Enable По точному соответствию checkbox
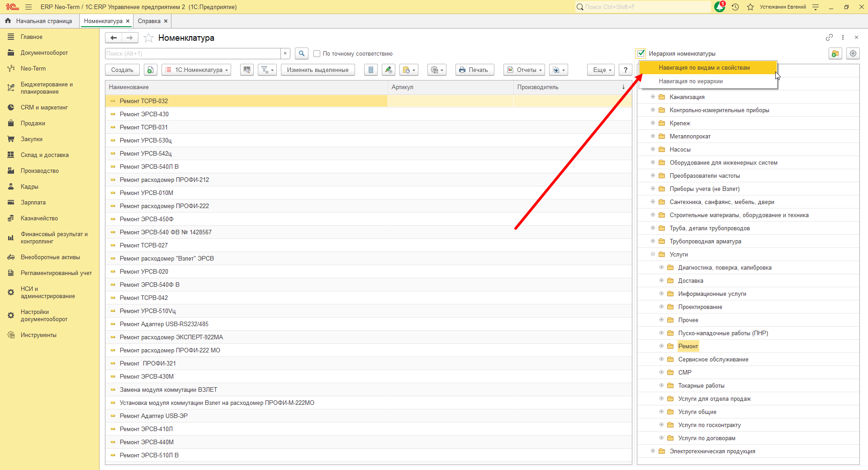The image size is (868, 470). tap(317, 53)
